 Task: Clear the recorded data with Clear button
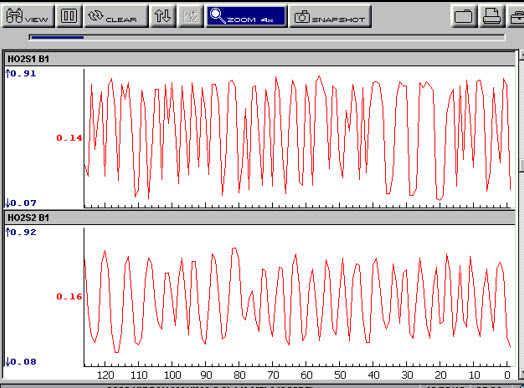(116, 16)
